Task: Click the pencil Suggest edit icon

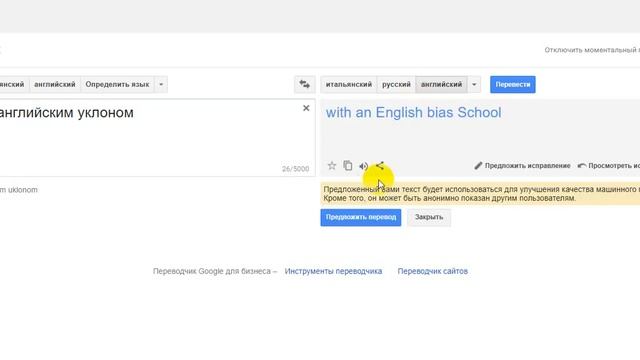Action: (478, 166)
